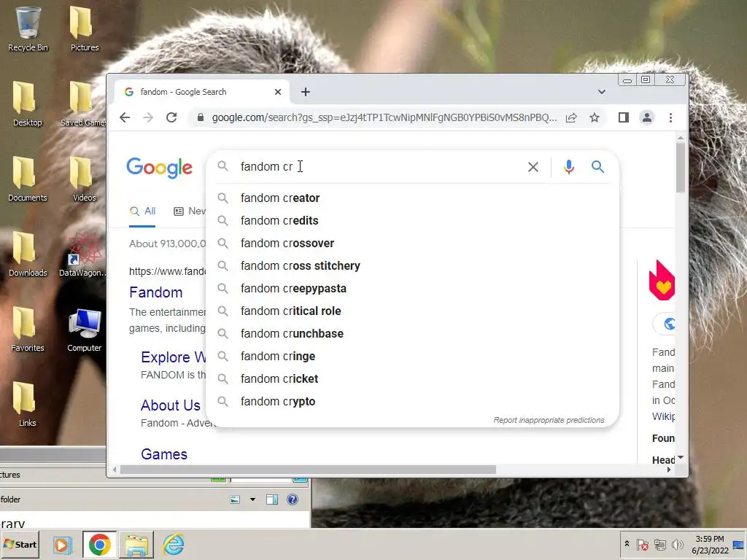Launch Internet Explorer from taskbar

174,545
